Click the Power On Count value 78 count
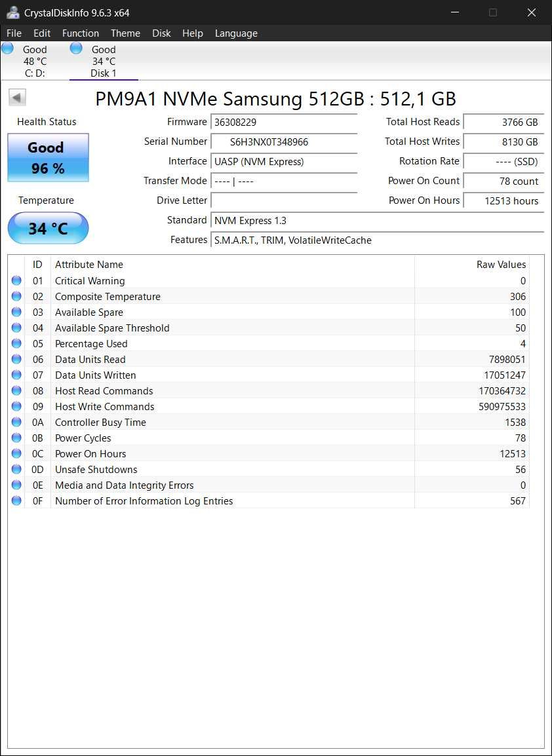Screen dimensions: 552x756 (503, 181)
